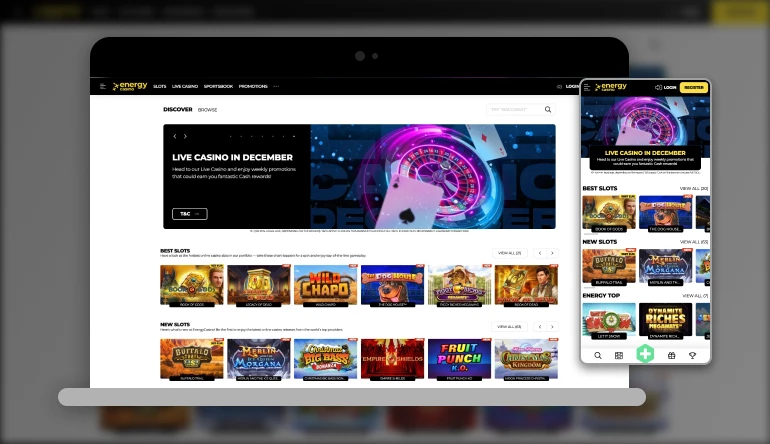Image resolution: width=770 pixels, height=444 pixels.
Task: Click the T&C button on banner
Action: click(x=189, y=214)
